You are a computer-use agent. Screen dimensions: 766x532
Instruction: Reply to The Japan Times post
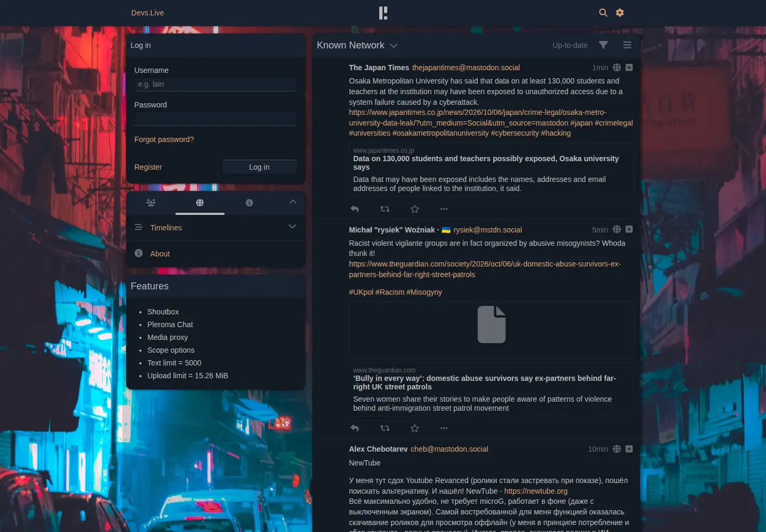tap(355, 209)
